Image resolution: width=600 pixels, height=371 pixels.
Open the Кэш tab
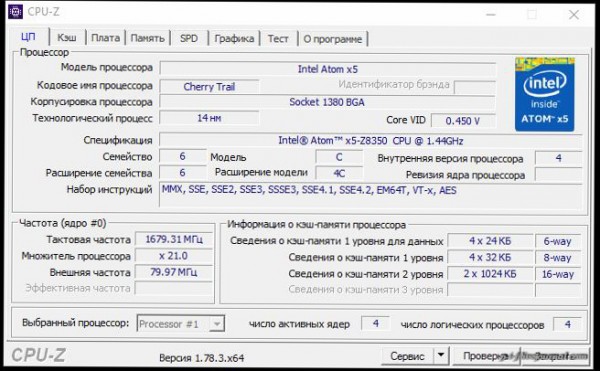click(x=67, y=38)
